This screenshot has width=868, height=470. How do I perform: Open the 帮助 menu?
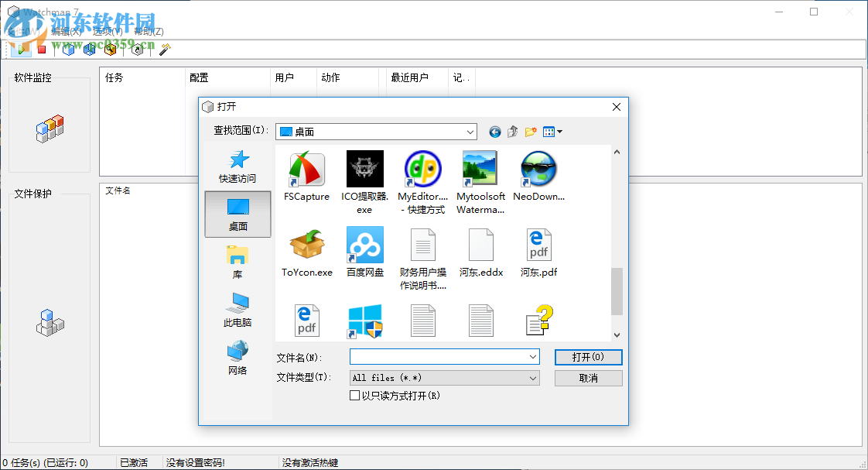pyautogui.click(x=147, y=34)
